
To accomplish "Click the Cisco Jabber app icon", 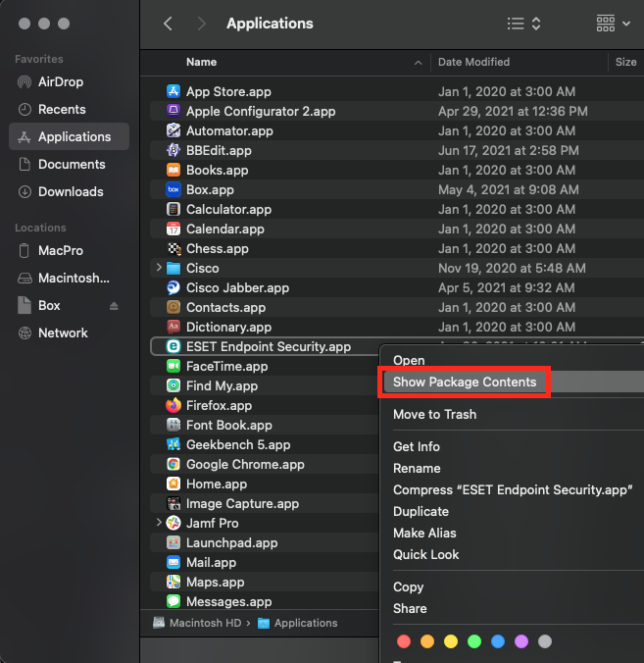I will pyautogui.click(x=173, y=287).
